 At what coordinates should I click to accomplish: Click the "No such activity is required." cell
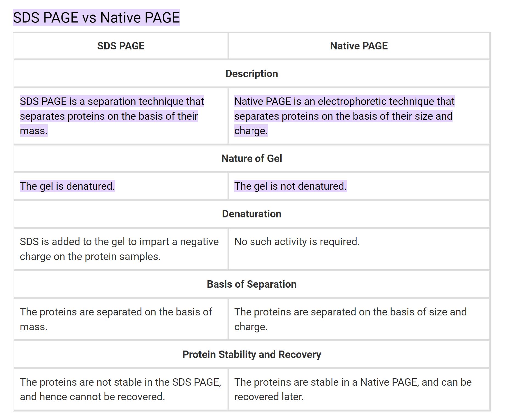pos(297,242)
